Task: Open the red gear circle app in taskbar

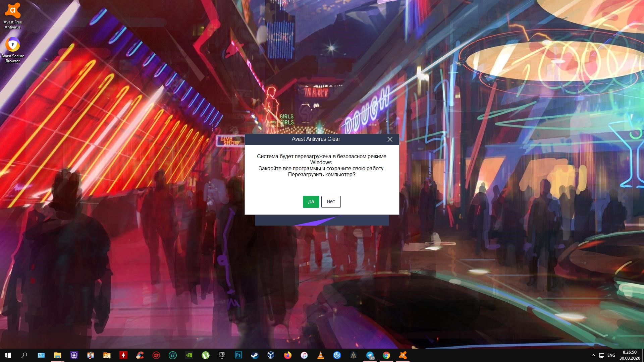Action: [x=156, y=355]
